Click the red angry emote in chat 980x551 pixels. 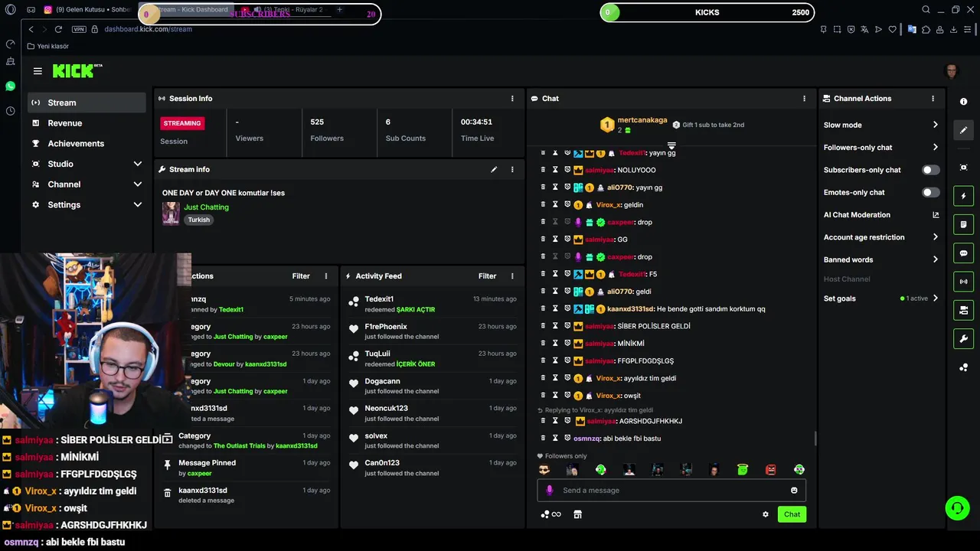coord(771,470)
